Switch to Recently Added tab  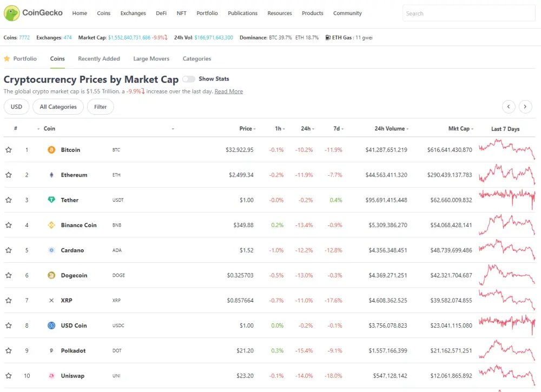click(99, 58)
